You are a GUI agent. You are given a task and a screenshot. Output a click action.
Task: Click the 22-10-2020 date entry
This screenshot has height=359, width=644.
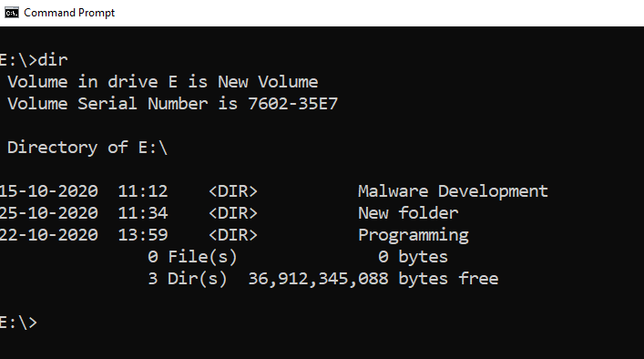(49, 235)
